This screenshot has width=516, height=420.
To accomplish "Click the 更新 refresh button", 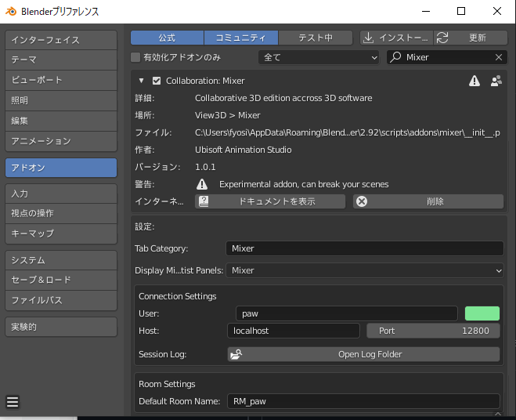I will click(x=471, y=38).
